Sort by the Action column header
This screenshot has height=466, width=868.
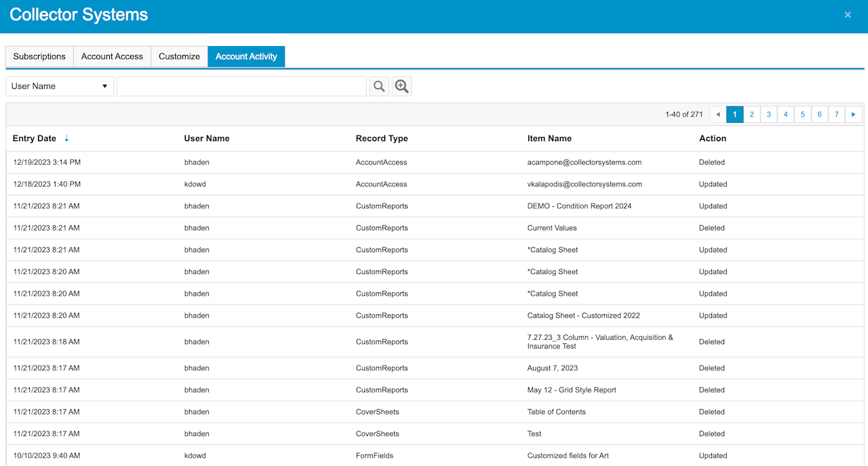tap(713, 138)
